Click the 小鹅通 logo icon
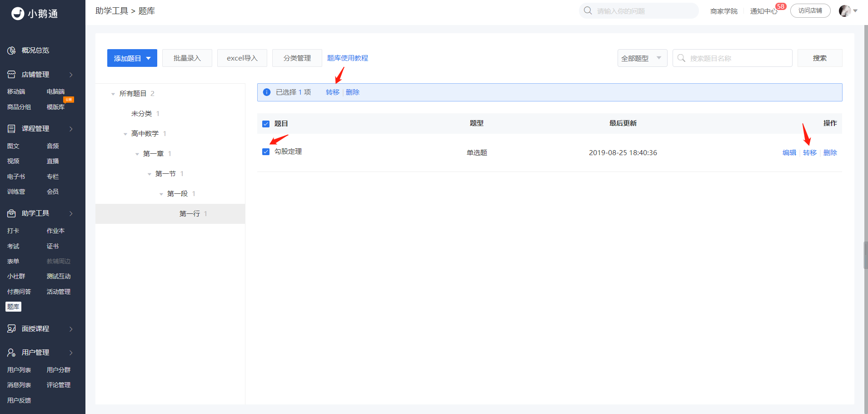868x414 pixels. tap(18, 14)
